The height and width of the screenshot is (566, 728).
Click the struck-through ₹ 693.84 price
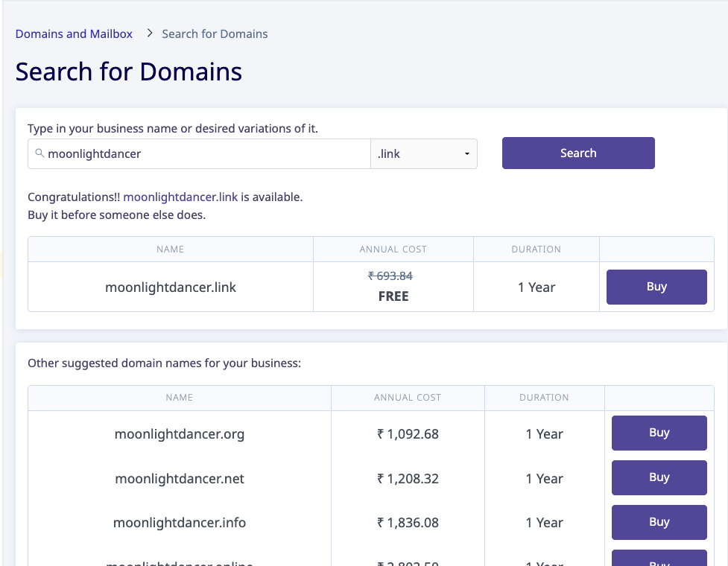tap(390, 276)
